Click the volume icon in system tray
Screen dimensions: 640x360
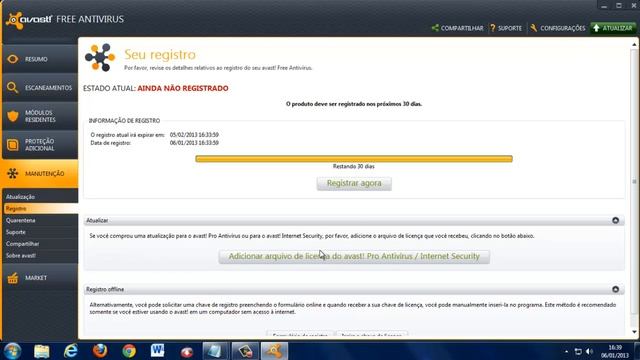(589, 352)
